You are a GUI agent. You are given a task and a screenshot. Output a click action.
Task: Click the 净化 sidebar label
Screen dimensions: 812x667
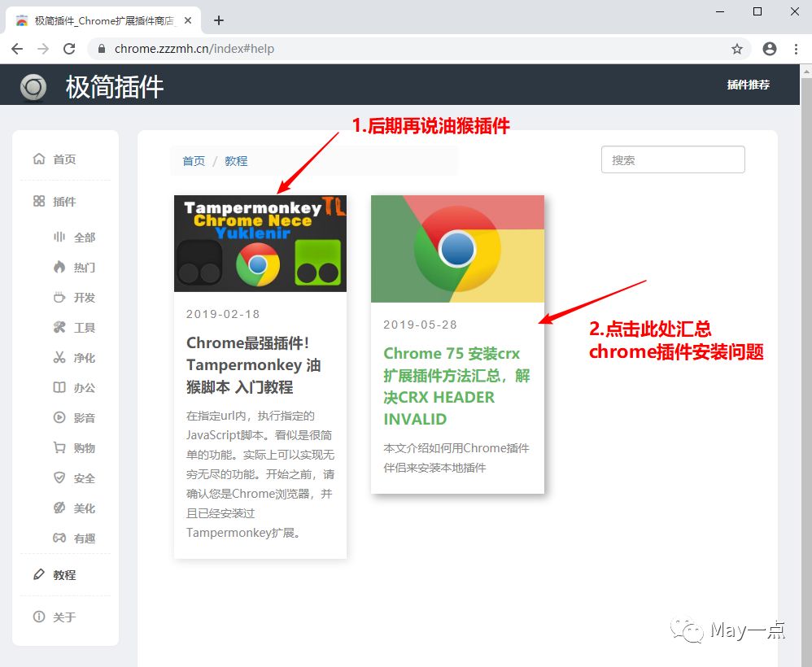click(85, 358)
